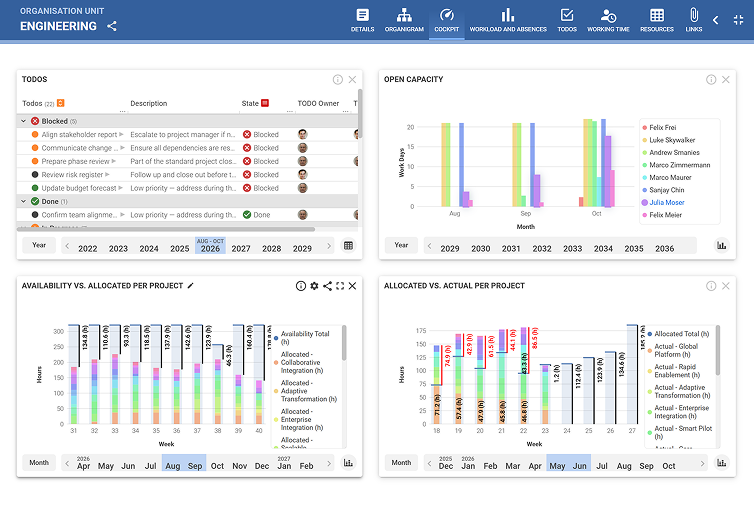Go to next months in Allocated vs. Actual timeline

click(702, 463)
